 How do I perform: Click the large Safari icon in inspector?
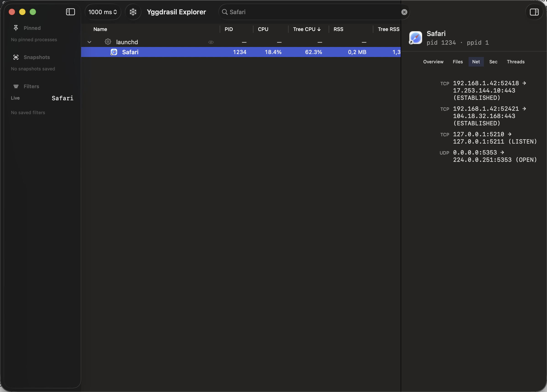click(415, 38)
